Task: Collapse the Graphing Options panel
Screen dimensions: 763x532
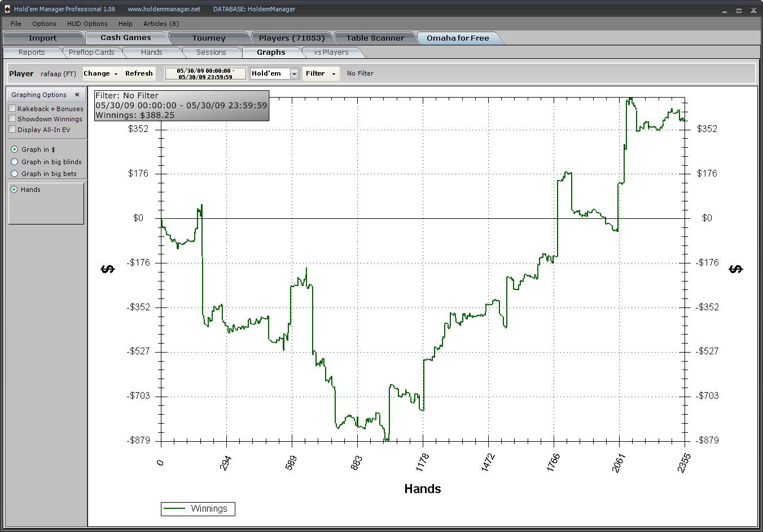Action: [77, 95]
